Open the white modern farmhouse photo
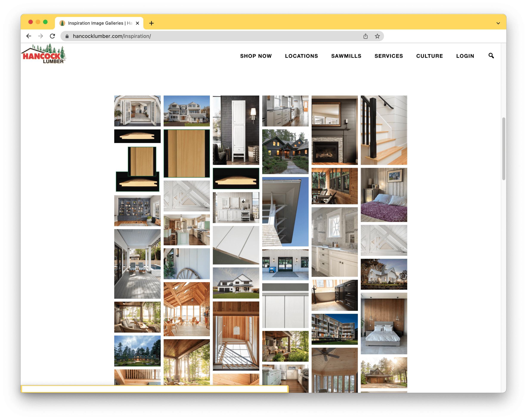527x420 pixels. point(236,283)
